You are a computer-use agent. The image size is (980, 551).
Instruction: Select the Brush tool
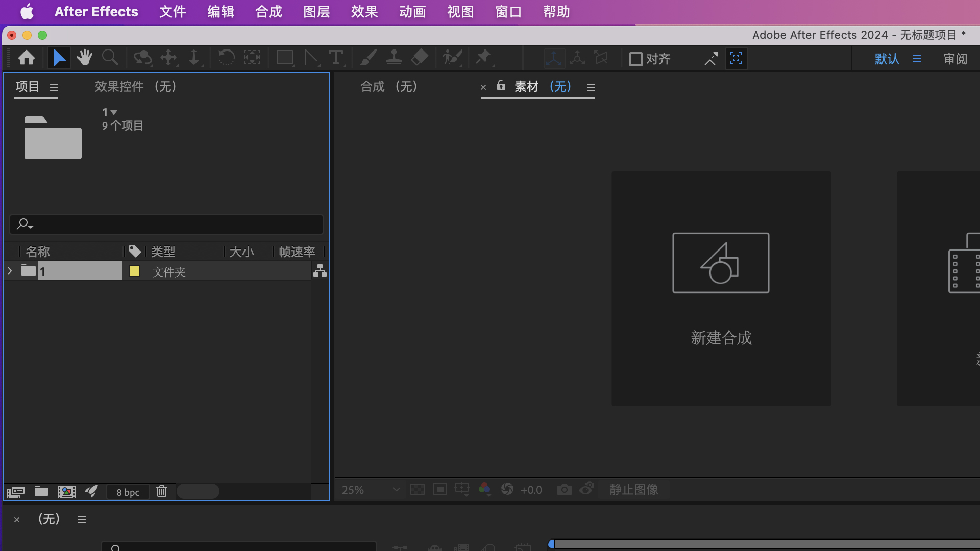369,58
